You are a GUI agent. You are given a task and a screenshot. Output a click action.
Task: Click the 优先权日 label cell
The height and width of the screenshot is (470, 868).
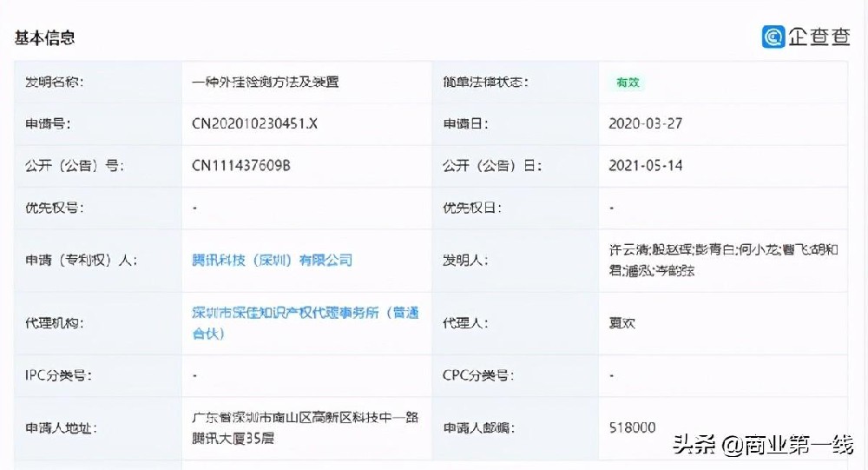pos(516,208)
